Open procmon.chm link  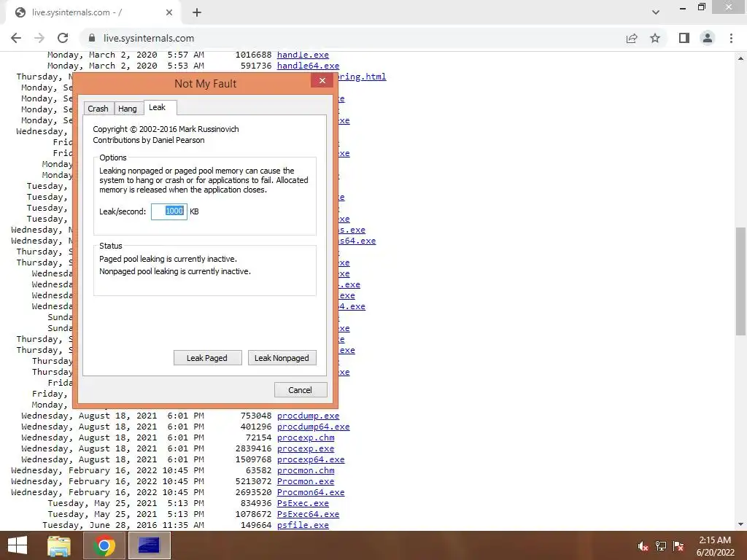pyautogui.click(x=306, y=470)
